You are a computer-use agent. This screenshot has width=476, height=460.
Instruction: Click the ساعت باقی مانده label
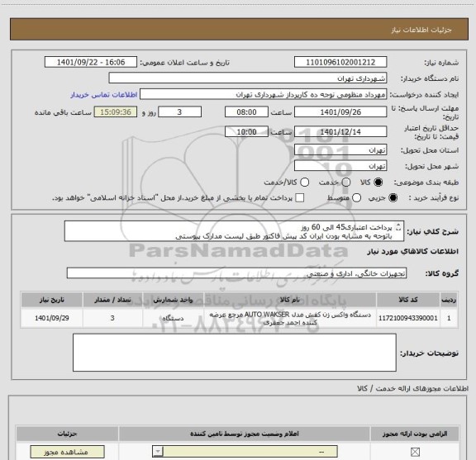coord(63,112)
